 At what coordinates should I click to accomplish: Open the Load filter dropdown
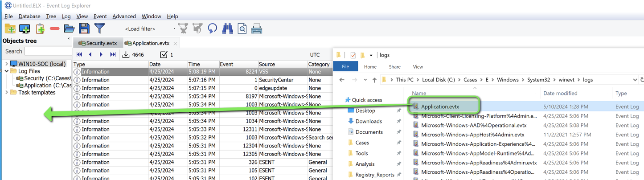coord(174,29)
